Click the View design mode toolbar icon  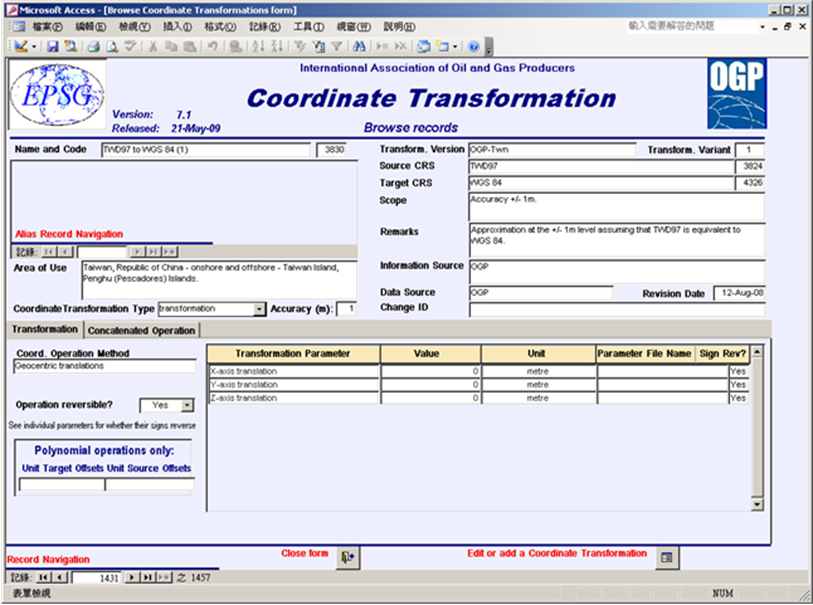(21, 47)
